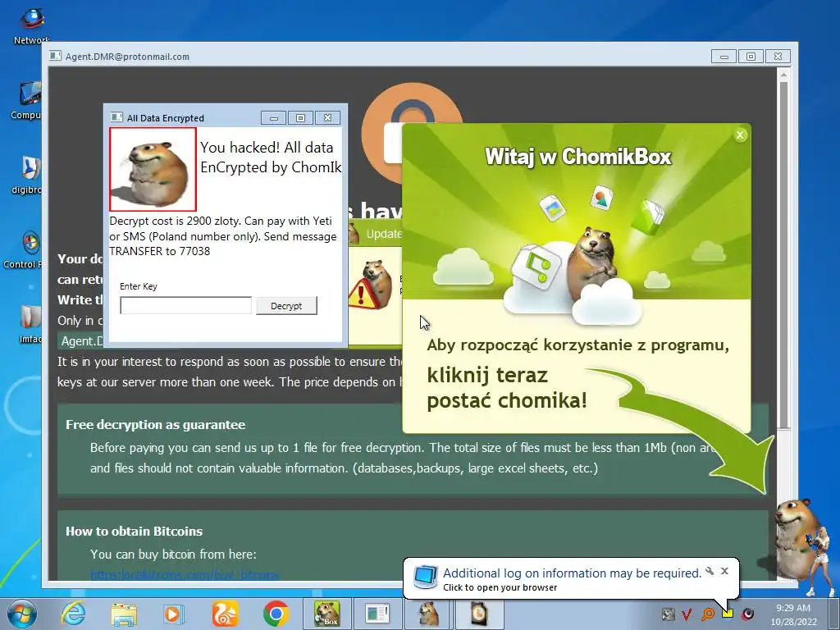Switch to the clock-icon app on taskbar

[x=479, y=614]
